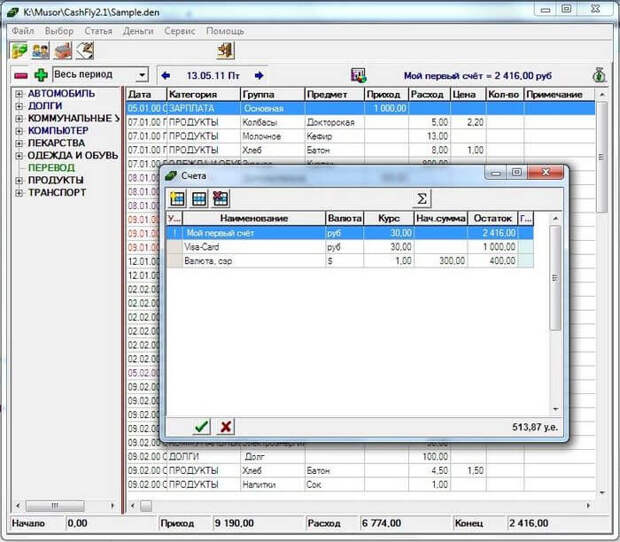
Task: Click the sigma sum icon in Счета dialog
Action: click(422, 198)
